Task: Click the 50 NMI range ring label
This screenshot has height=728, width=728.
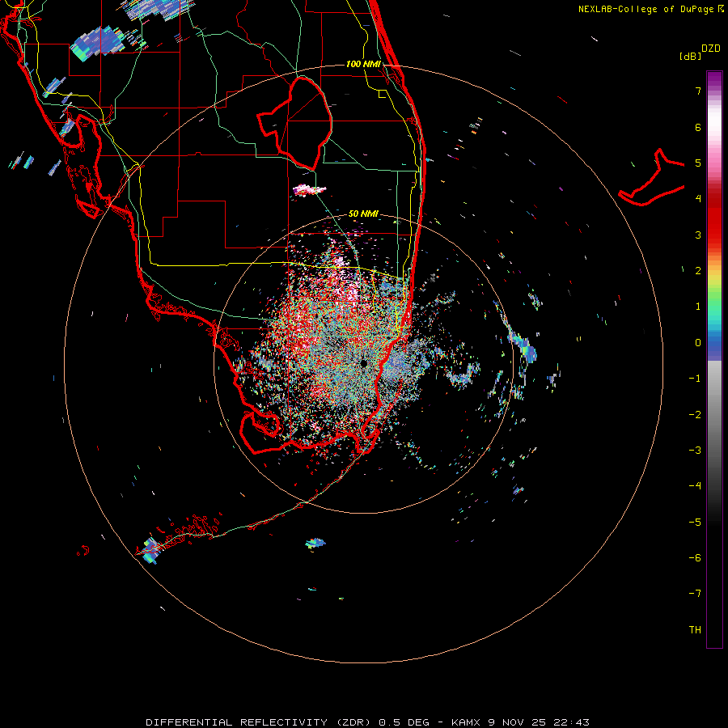Action: (x=363, y=214)
